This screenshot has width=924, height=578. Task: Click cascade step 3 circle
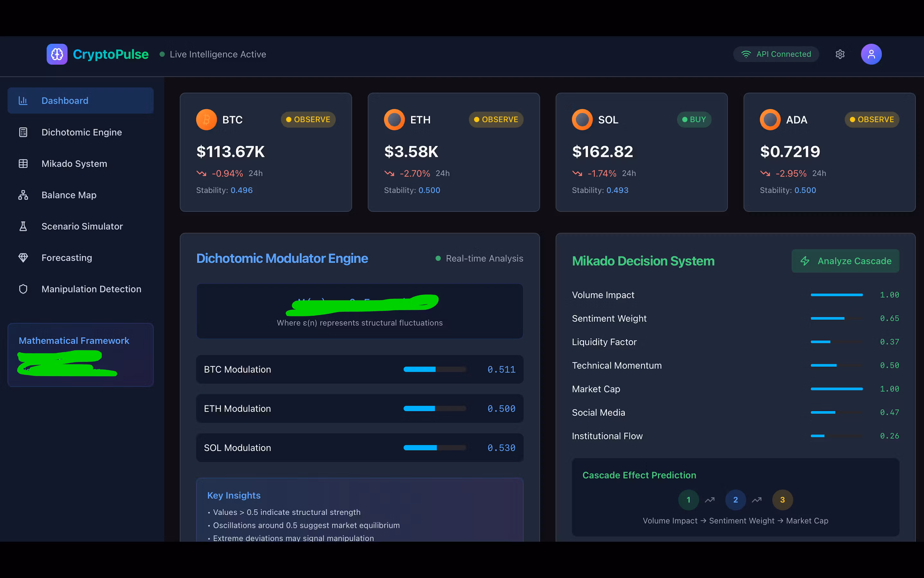pos(782,500)
